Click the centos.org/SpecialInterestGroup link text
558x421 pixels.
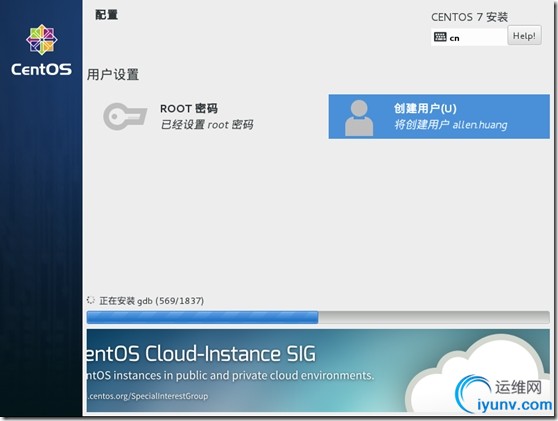(x=148, y=396)
